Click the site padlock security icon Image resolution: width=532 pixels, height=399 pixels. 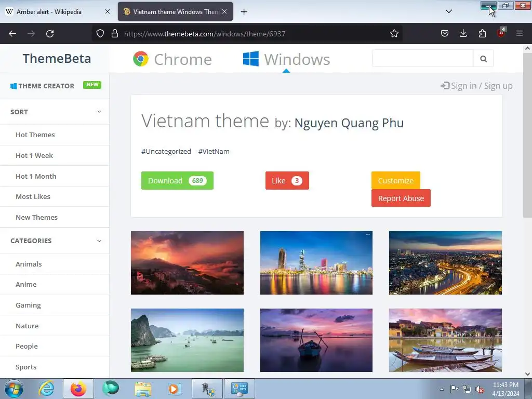[115, 34]
